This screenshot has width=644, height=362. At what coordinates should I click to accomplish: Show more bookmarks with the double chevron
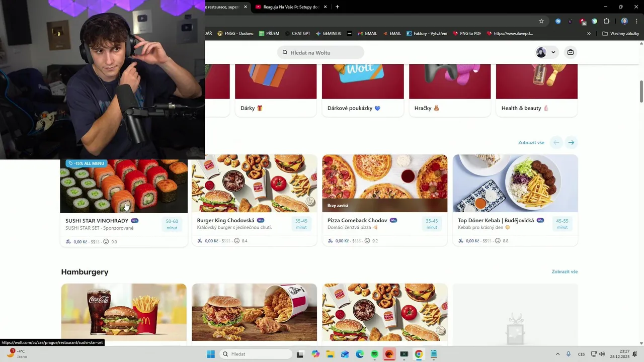click(x=589, y=34)
